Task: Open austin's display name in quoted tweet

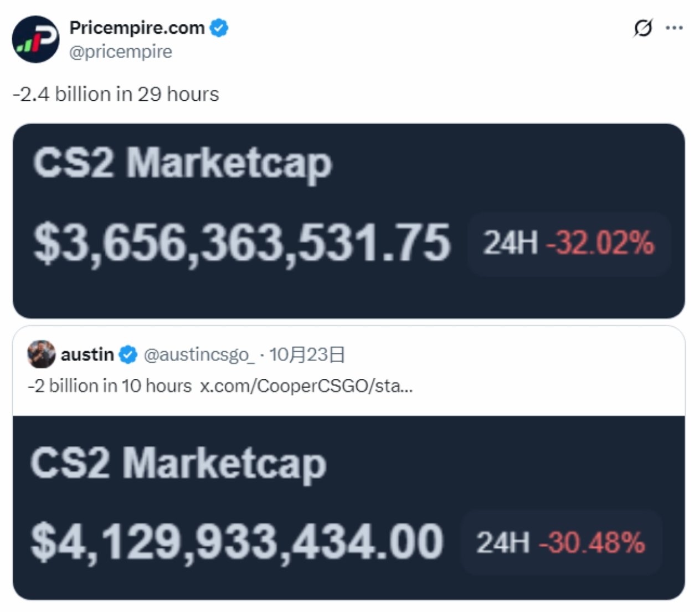Action: pyautogui.click(x=87, y=354)
